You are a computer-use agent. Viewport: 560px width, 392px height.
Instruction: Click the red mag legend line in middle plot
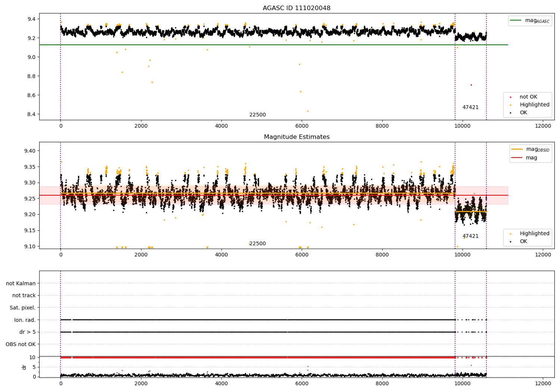click(x=517, y=158)
